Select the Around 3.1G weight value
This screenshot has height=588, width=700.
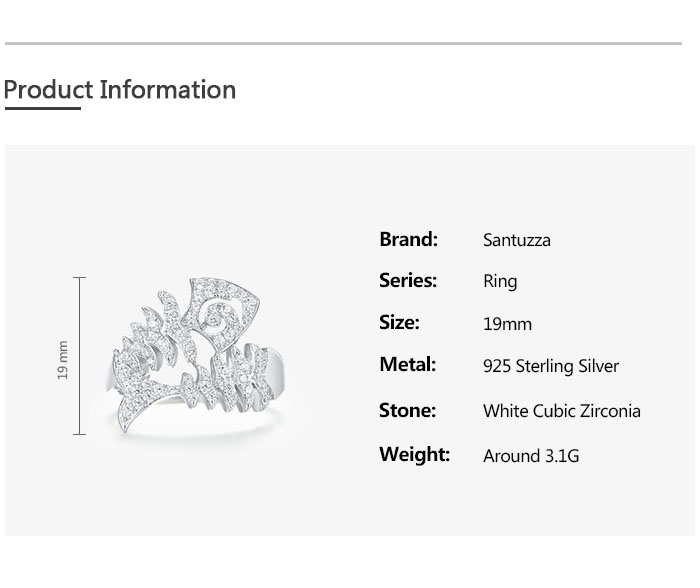point(530,456)
